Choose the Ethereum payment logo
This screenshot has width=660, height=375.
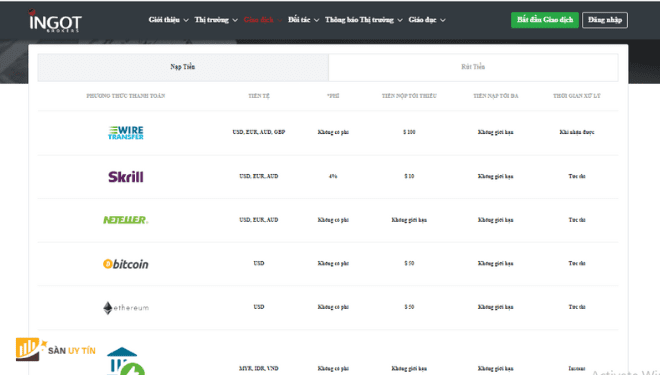(x=125, y=308)
